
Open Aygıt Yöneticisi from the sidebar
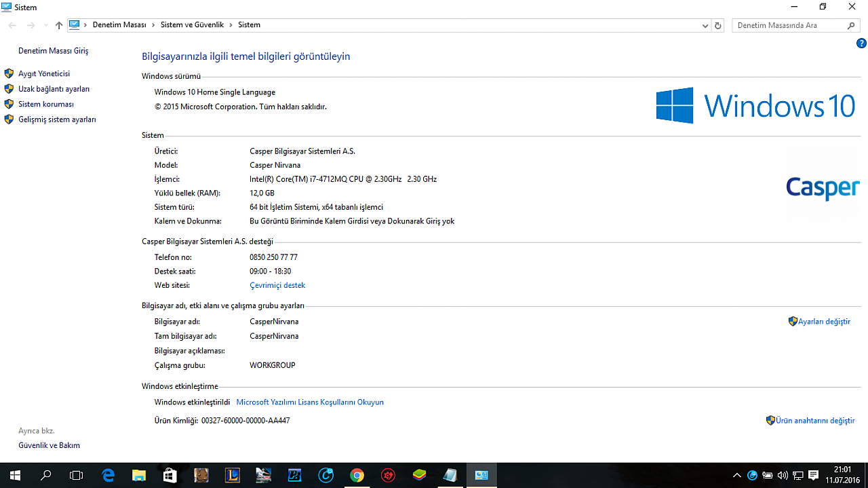click(44, 73)
